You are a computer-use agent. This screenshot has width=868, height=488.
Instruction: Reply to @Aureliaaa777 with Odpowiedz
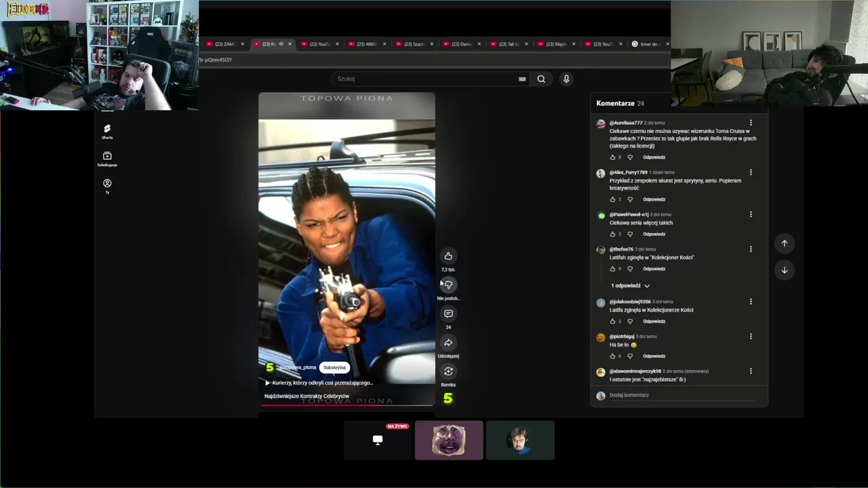pos(654,157)
